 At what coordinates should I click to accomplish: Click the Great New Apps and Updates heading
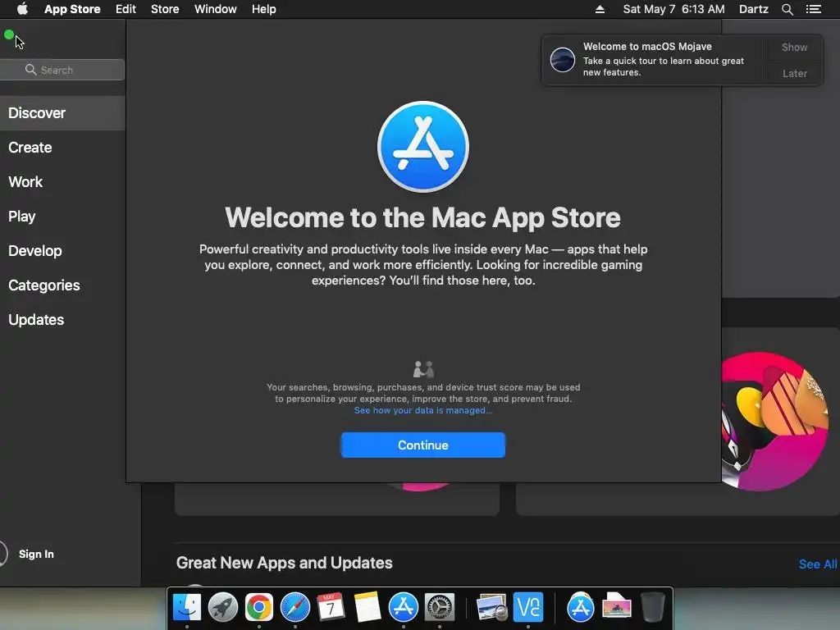coord(285,563)
